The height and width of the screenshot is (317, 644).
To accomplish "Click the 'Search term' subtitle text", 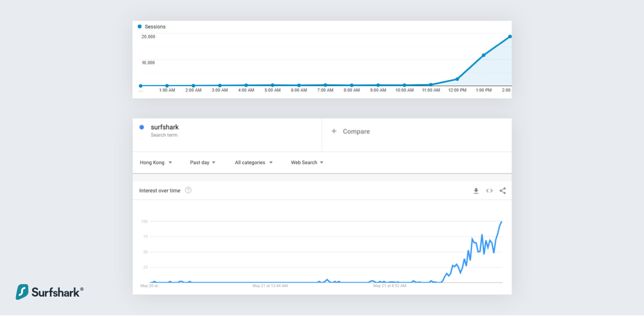I will pyautogui.click(x=164, y=135).
